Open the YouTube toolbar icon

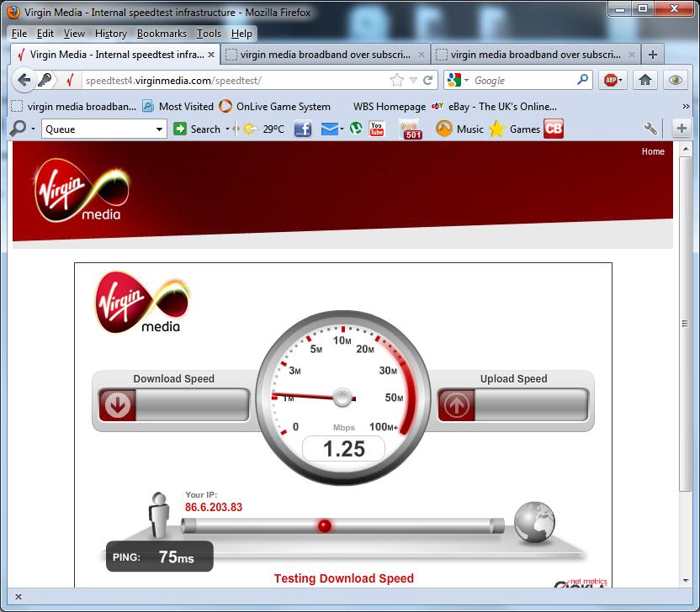click(377, 129)
